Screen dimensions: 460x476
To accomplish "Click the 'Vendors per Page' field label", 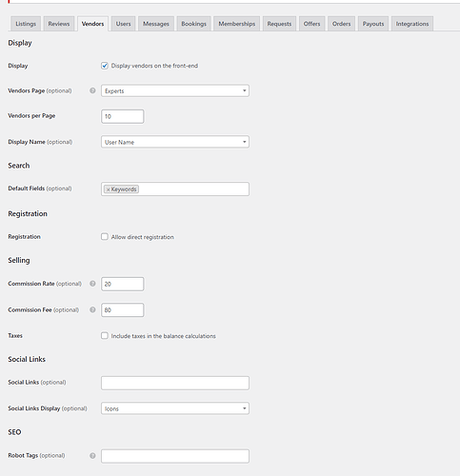I will pos(31,116).
